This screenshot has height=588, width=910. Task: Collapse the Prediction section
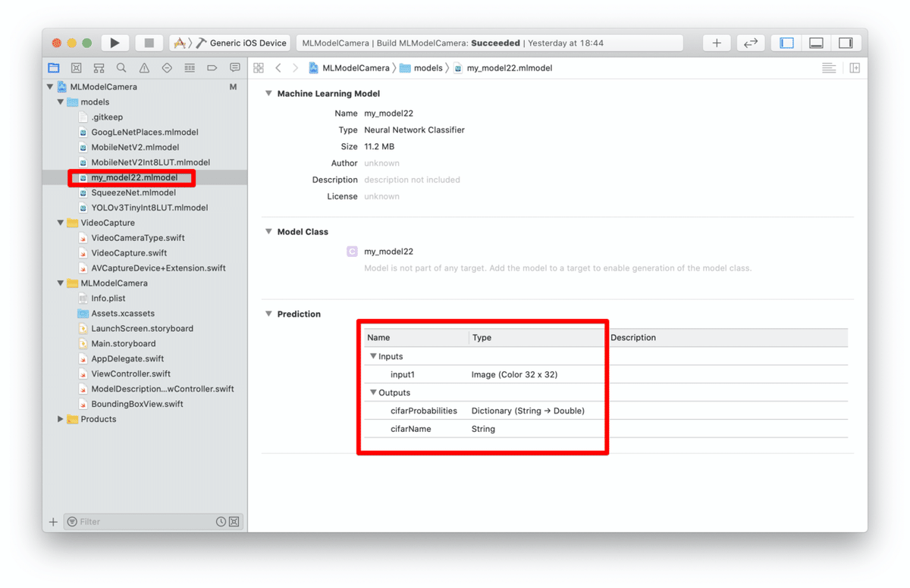click(268, 314)
